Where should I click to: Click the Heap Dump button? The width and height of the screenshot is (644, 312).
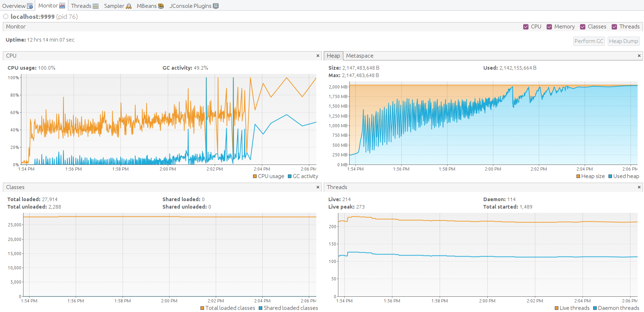623,41
